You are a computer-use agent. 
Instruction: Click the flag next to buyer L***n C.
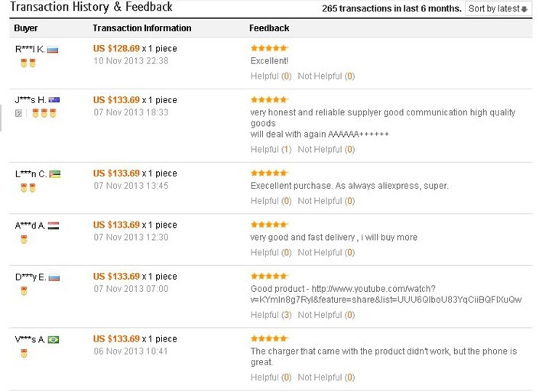point(55,174)
